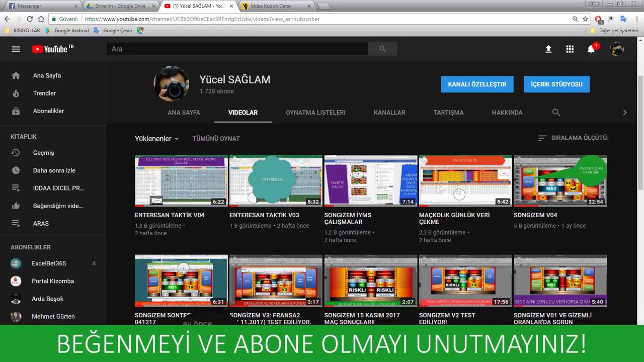Click the browser back arrow
This screenshot has width=644, height=362.
pos(7,19)
